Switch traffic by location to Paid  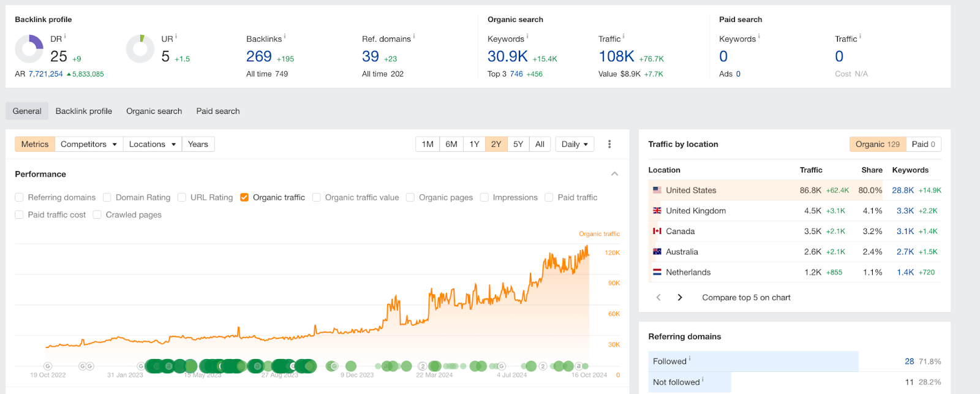pos(923,145)
